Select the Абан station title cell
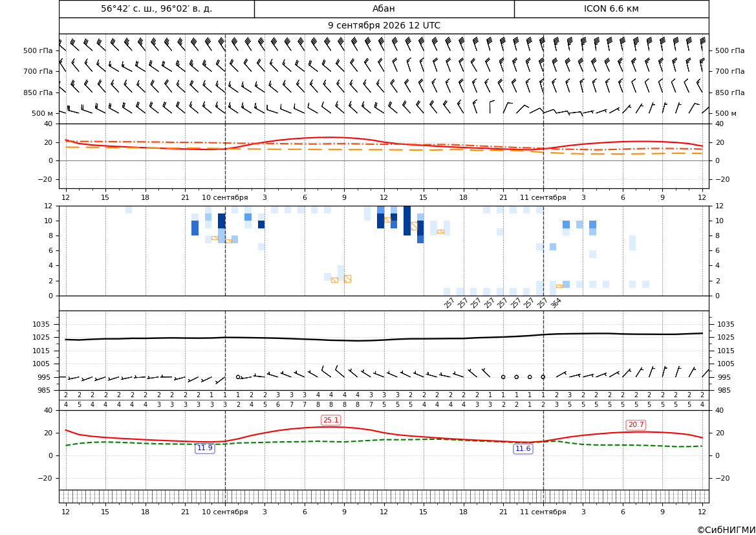This screenshot has width=756, height=535. pyautogui.click(x=384, y=9)
